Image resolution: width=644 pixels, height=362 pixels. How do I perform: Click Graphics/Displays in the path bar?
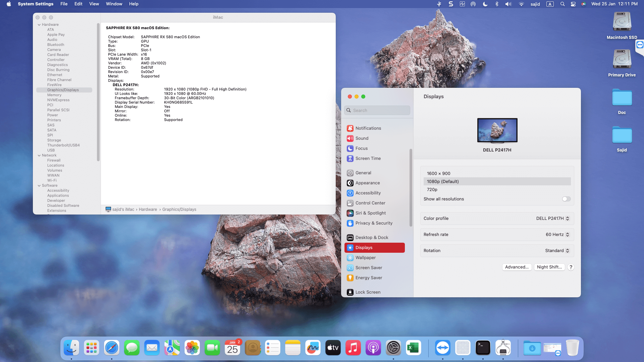[179, 209]
